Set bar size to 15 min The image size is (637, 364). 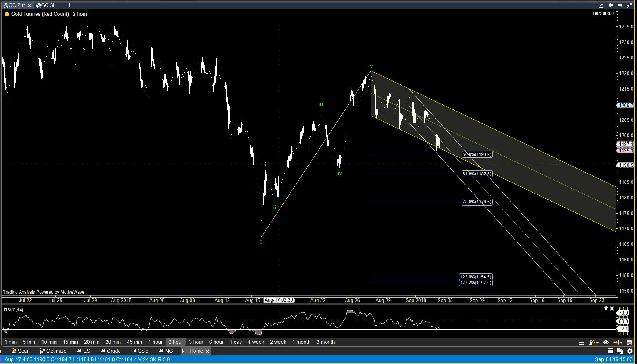tap(70, 342)
